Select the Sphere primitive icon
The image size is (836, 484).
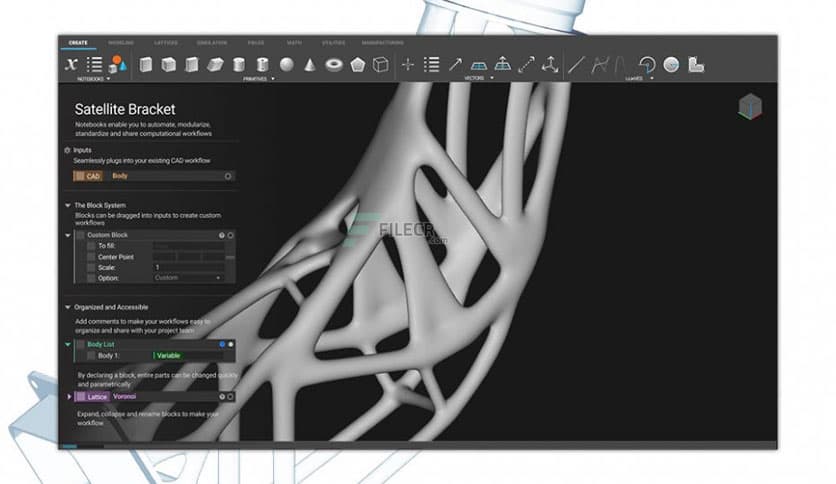point(287,64)
